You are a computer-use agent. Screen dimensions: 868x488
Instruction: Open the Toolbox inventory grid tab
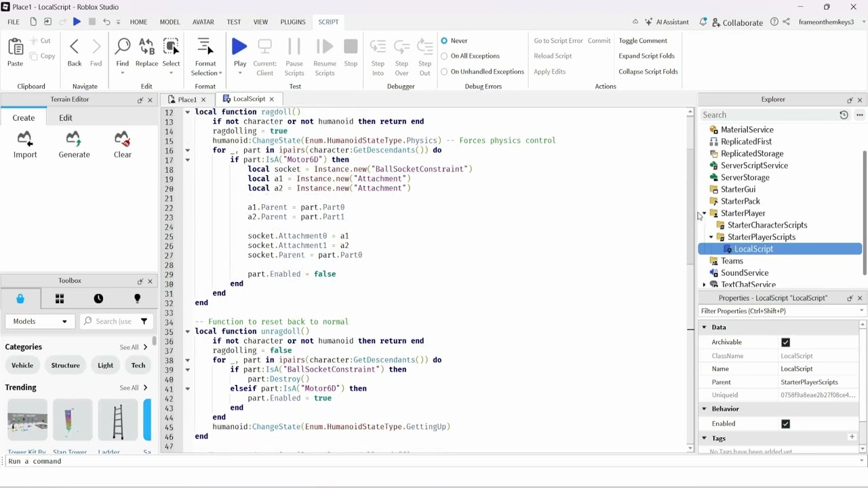60,299
